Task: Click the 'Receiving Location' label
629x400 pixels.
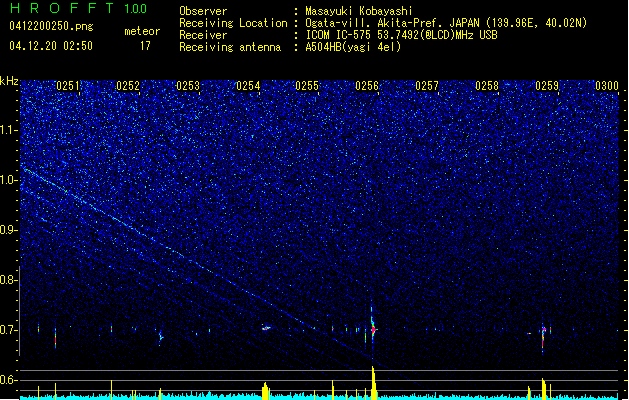Action: [x=233, y=23]
